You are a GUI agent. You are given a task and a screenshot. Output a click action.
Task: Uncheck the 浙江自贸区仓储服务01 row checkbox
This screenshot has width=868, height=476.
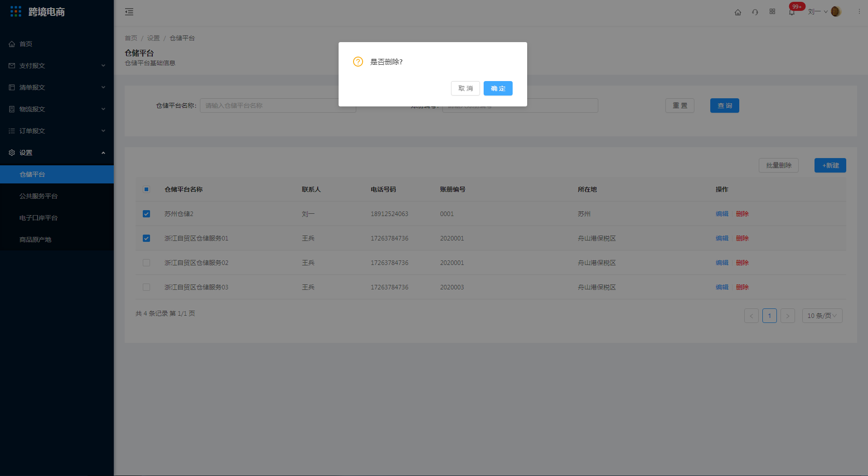tap(146, 238)
